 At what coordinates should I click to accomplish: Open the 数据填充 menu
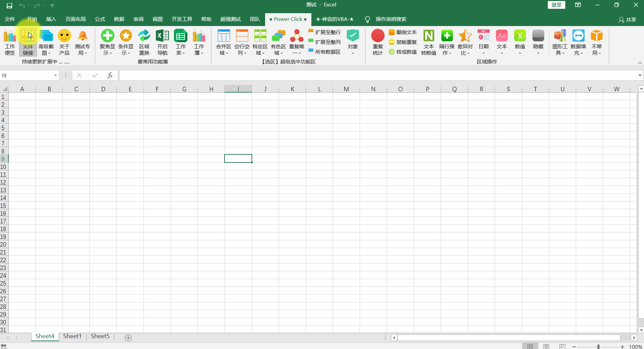tap(578, 42)
